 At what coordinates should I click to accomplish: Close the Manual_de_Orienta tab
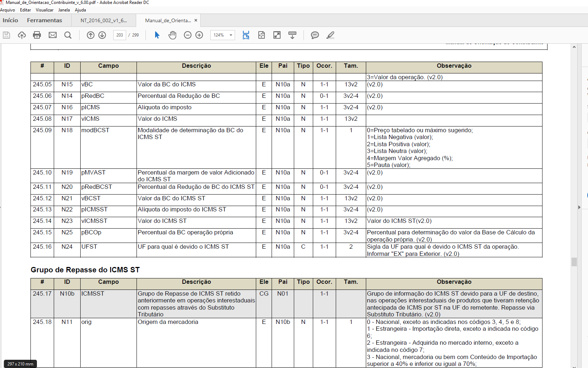tap(196, 20)
